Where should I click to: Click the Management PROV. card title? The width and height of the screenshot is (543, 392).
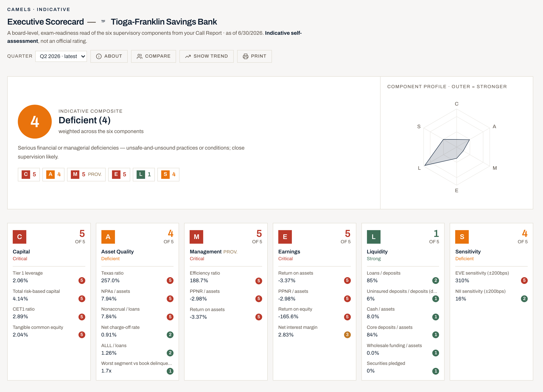tap(213, 252)
